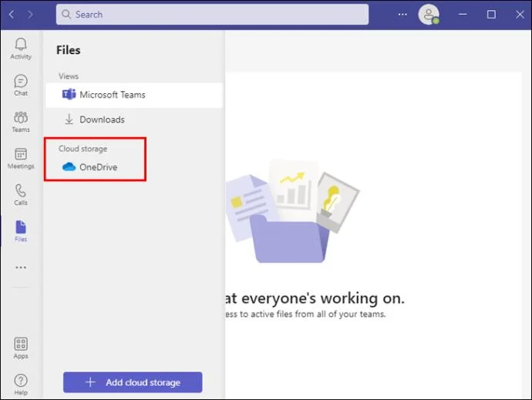This screenshot has height=400, width=532.
Task: Click the Add cloud storage button
Action: (133, 382)
